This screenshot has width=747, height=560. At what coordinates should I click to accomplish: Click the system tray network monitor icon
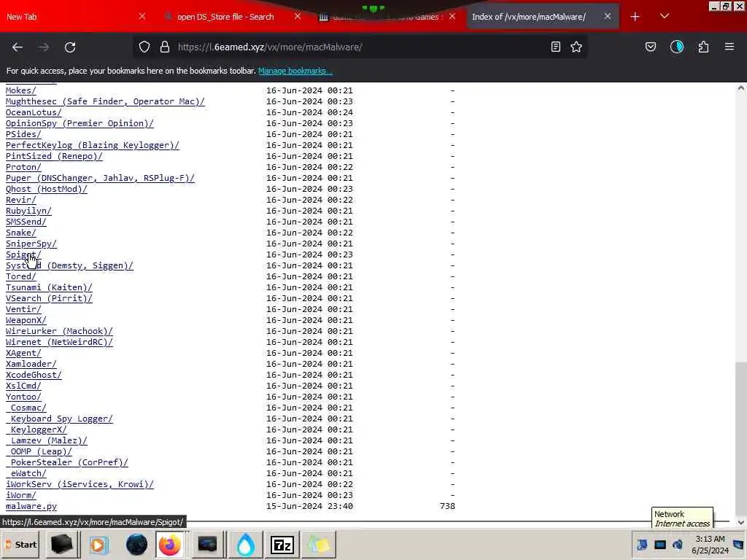(x=659, y=544)
